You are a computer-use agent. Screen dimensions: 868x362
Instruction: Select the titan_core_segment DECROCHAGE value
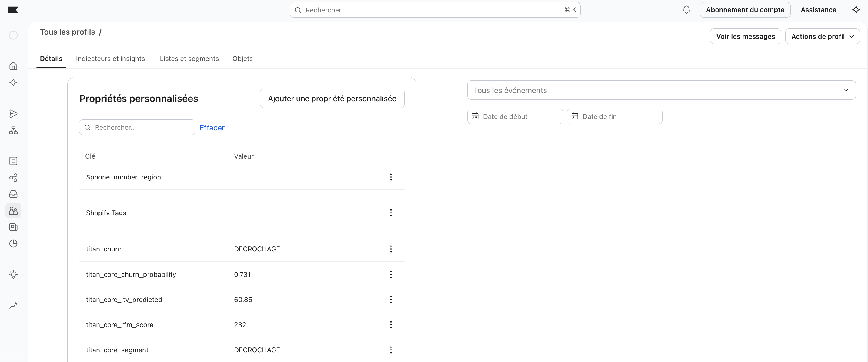pyautogui.click(x=257, y=350)
